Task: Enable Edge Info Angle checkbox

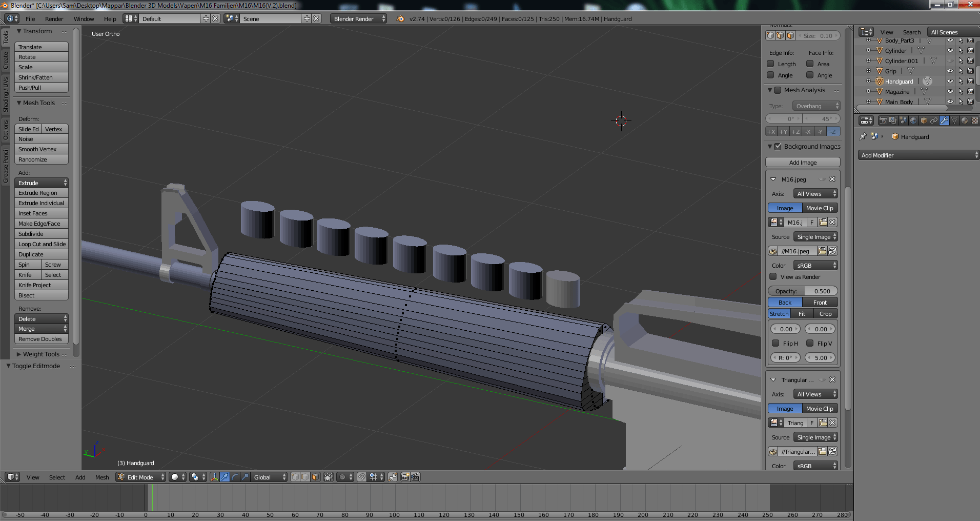Action: [770, 75]
